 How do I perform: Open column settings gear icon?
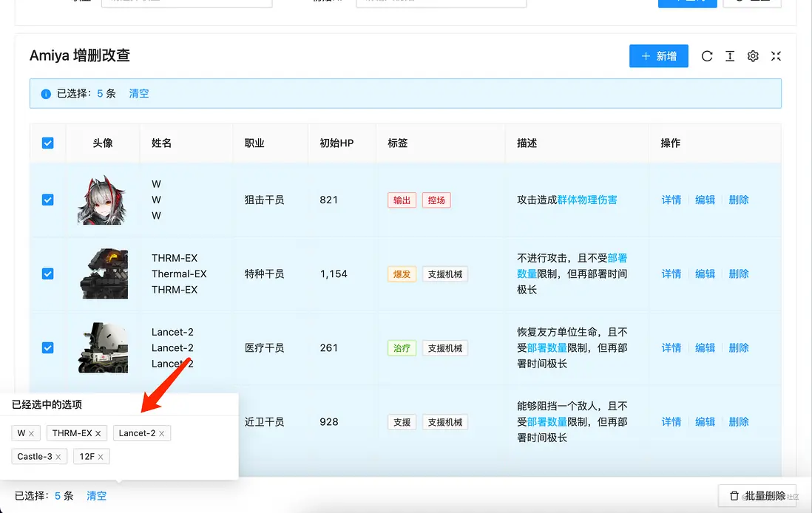point(753,56)
